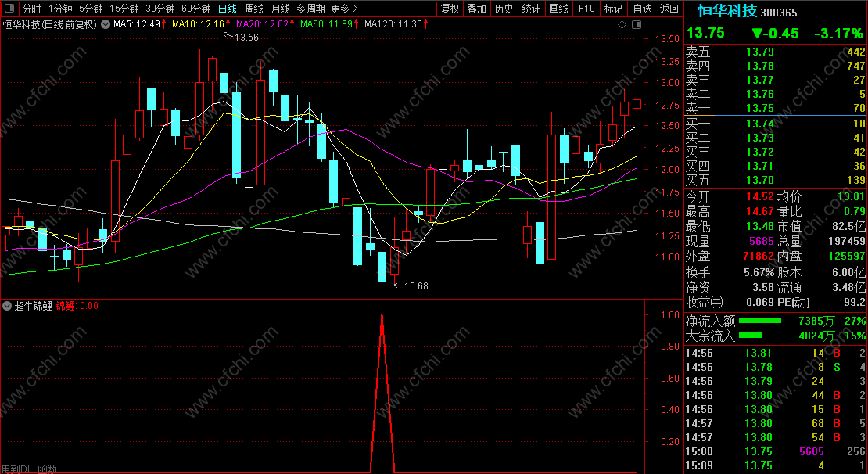868x474 pixels.
Task: Activate the 画线 drawing tools button
Action: (558, 9)
